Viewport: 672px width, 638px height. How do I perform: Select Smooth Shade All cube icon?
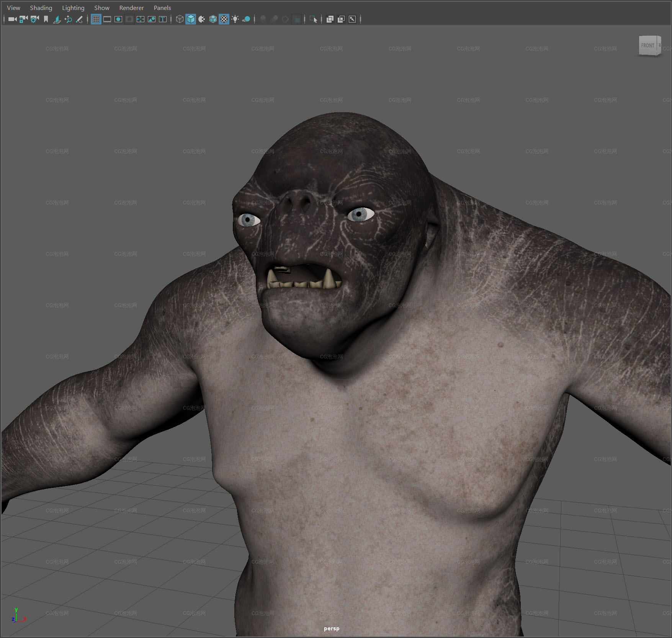click(x=191, y=19)
